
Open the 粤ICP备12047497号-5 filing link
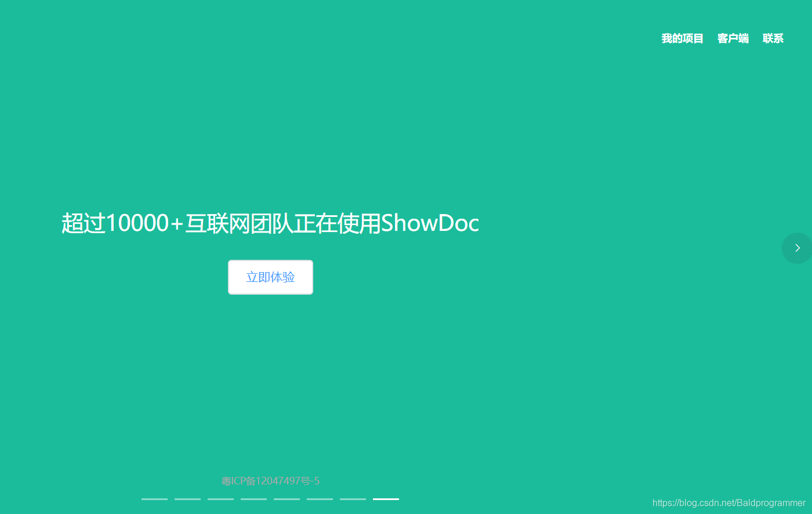pyautogui.click(x=270, y=480)
